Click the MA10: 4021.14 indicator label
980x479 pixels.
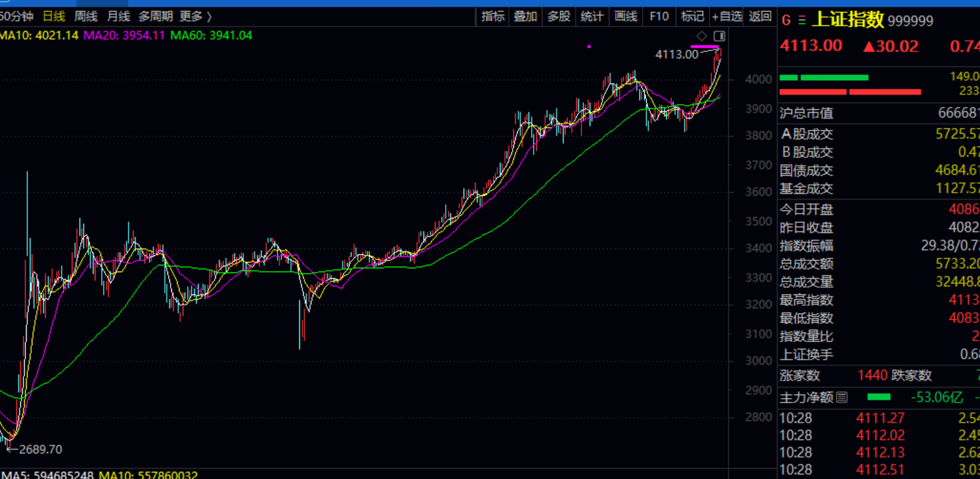click(x=39, y=36)
